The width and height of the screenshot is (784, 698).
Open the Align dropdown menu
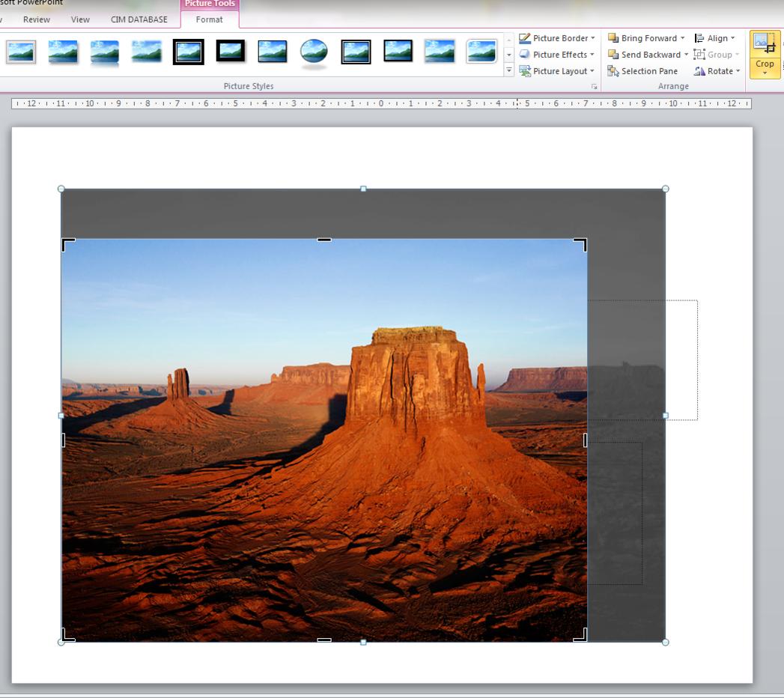[714, 38]
